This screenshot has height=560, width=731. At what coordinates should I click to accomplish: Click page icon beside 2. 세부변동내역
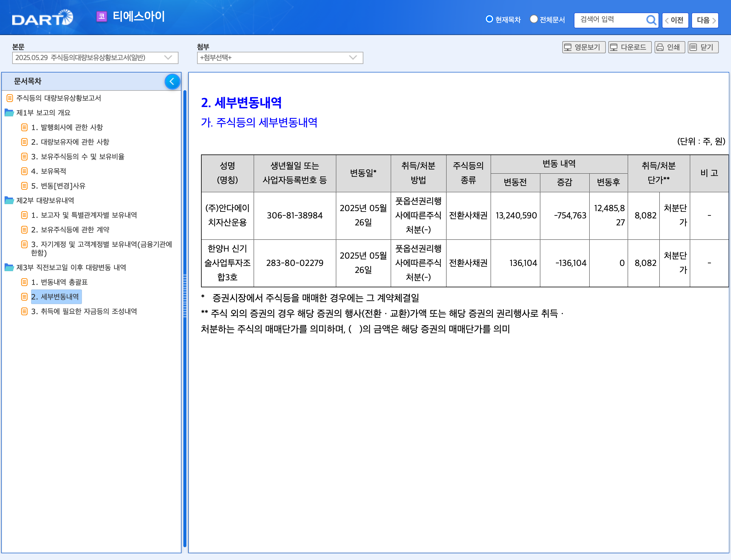click(x=24, y=297)
